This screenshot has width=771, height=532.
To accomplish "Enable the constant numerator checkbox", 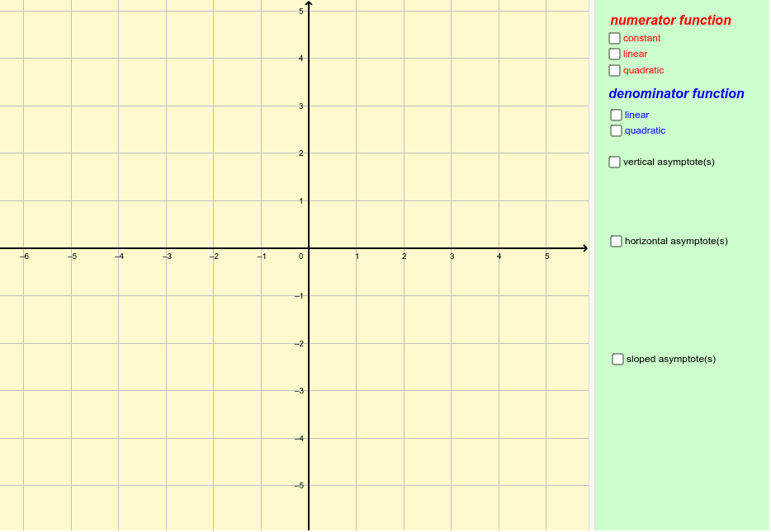I will coord(615,38).
